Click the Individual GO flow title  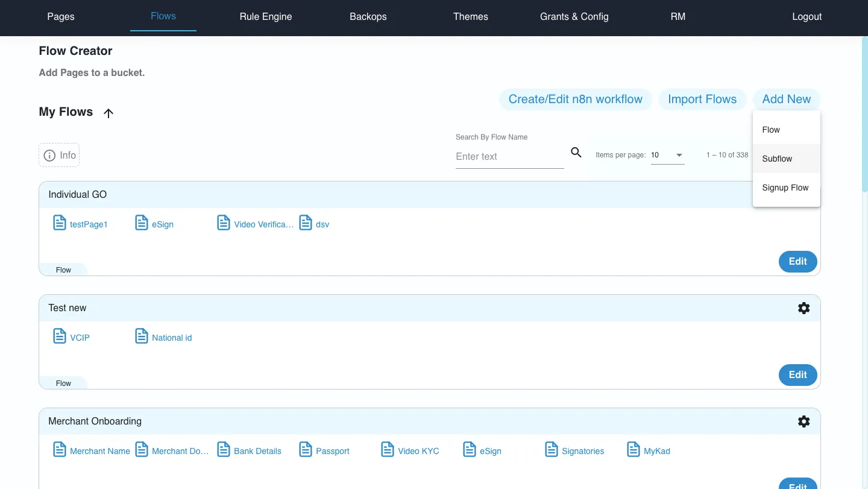click(x=78, y=195)
